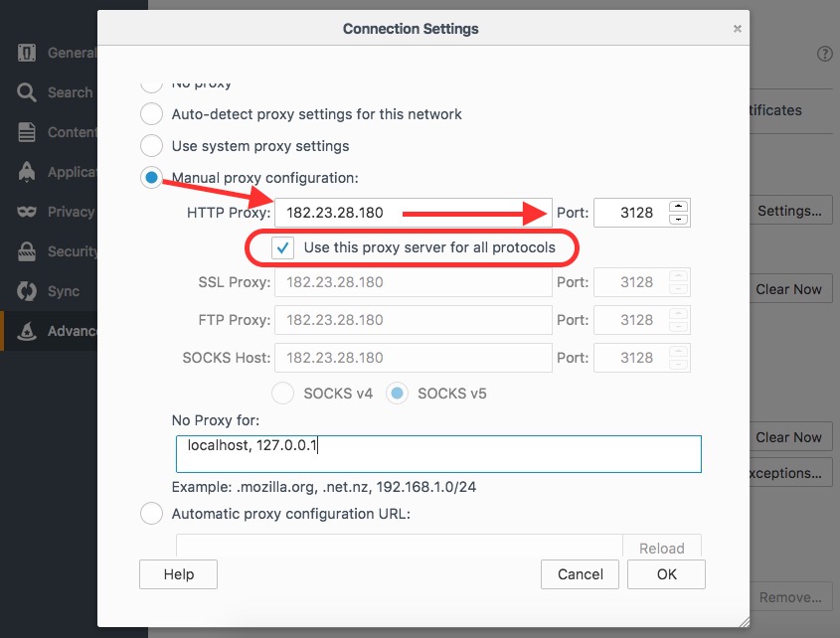Open the Security lock icon in sidebar
Viewport: 840px width, 638px height.
tap(27, 251)
